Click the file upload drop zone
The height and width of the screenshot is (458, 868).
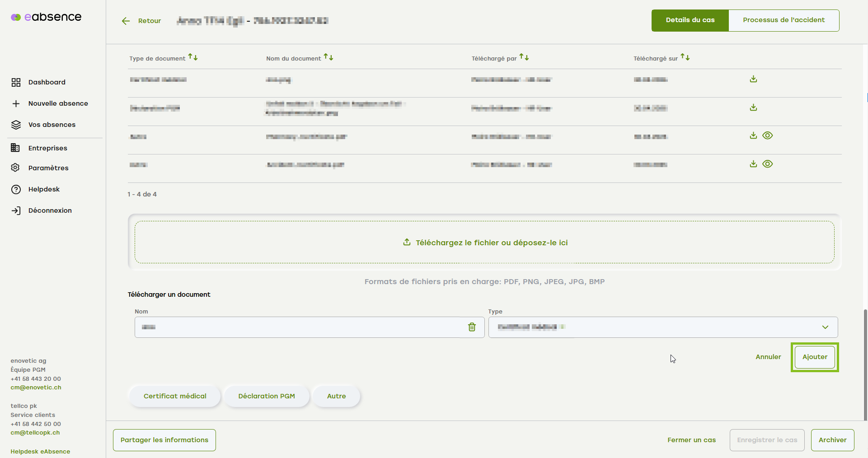click(x=484, y=242)
